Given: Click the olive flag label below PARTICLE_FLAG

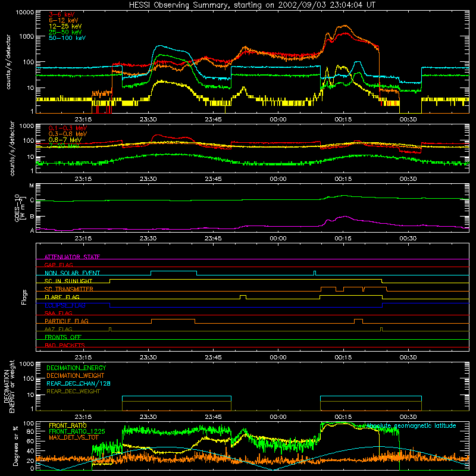Looking at the screenshot, I should 58,329.
